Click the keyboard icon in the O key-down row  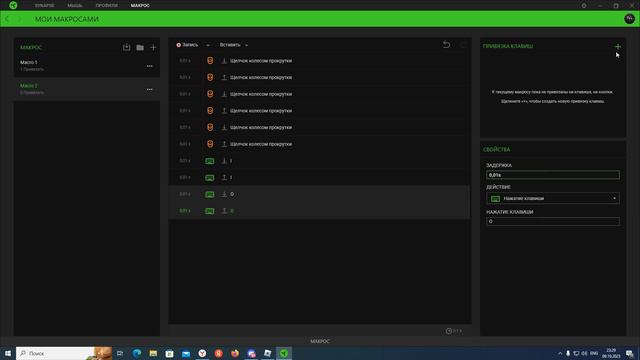[x=209, y=194]
